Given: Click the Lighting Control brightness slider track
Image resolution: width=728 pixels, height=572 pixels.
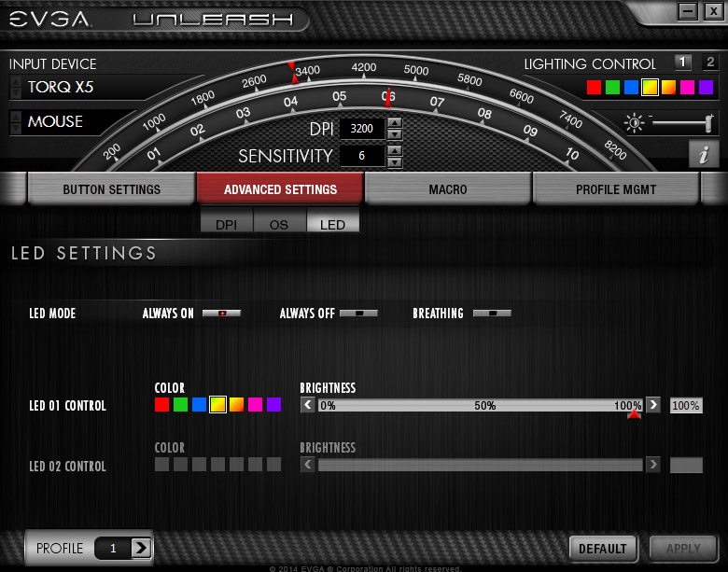Looking at the screenshot, I should click(x=679, y=122).
